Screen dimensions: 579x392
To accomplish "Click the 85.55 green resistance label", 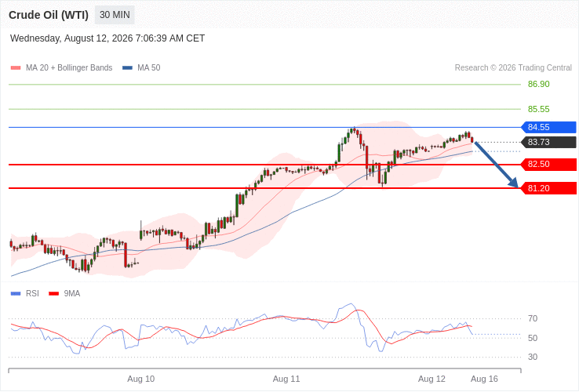I will tap(538, 109).
